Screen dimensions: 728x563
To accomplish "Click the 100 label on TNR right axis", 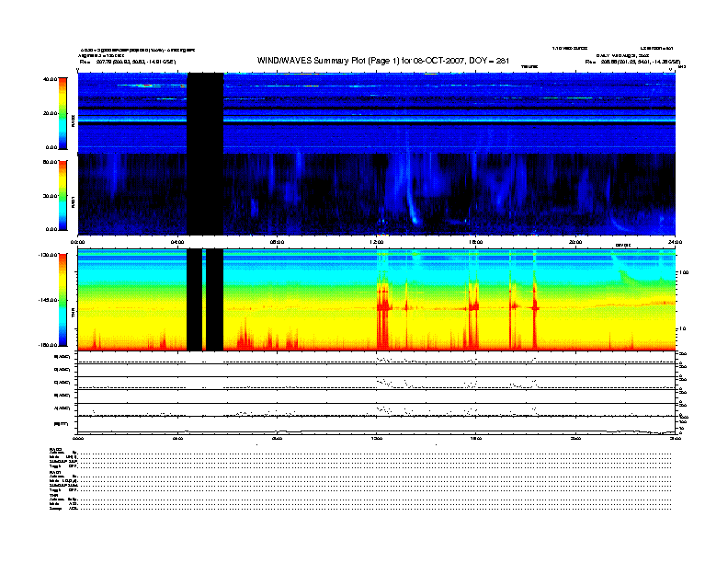I will click(x=684, y=272).
